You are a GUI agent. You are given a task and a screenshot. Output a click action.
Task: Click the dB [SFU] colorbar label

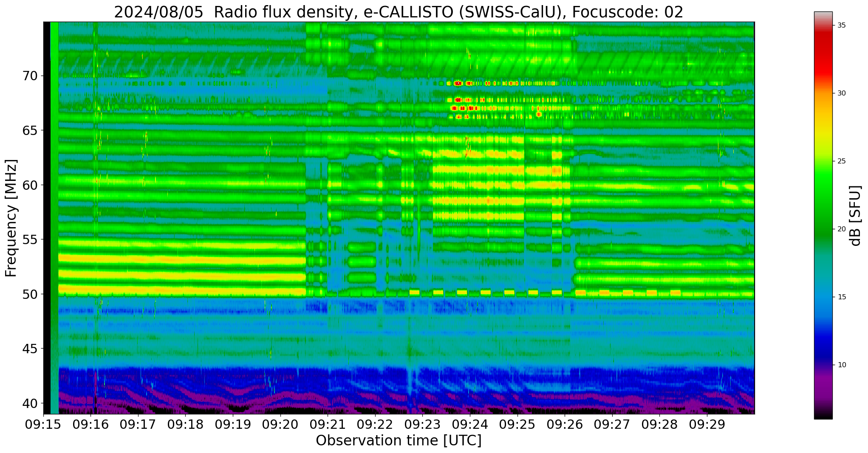(x=855, y=216)
